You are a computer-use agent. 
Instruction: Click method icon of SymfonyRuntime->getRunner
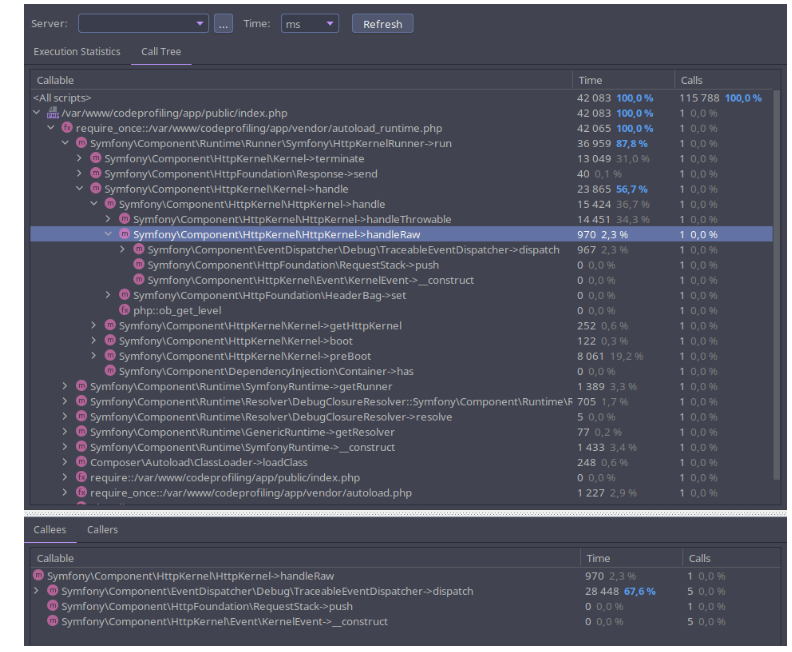point(81,386)
